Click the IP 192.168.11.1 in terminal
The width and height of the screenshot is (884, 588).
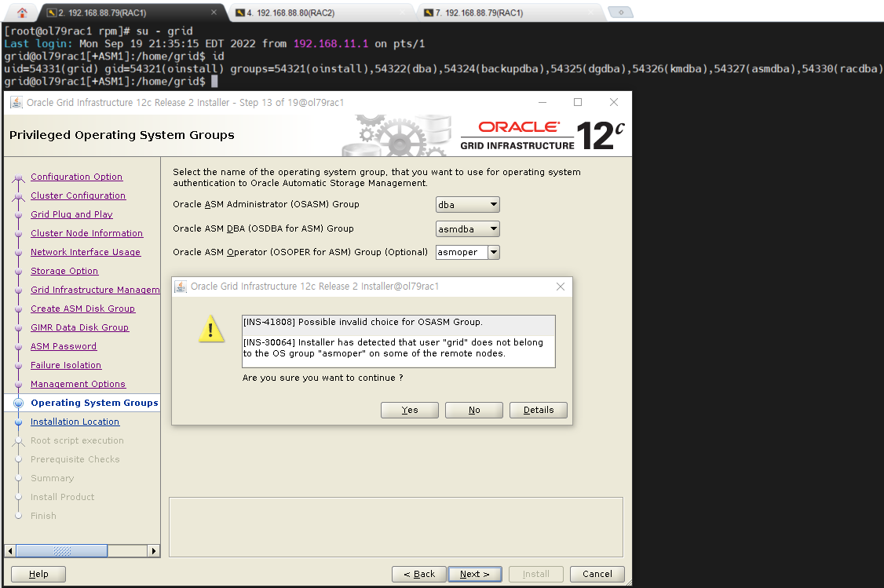click(x=331, y=43)
